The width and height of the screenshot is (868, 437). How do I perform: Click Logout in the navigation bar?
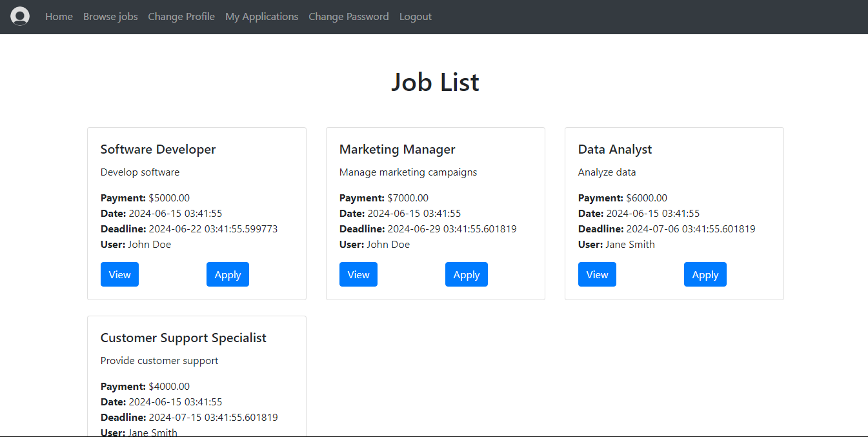click(x=416, y=17)
